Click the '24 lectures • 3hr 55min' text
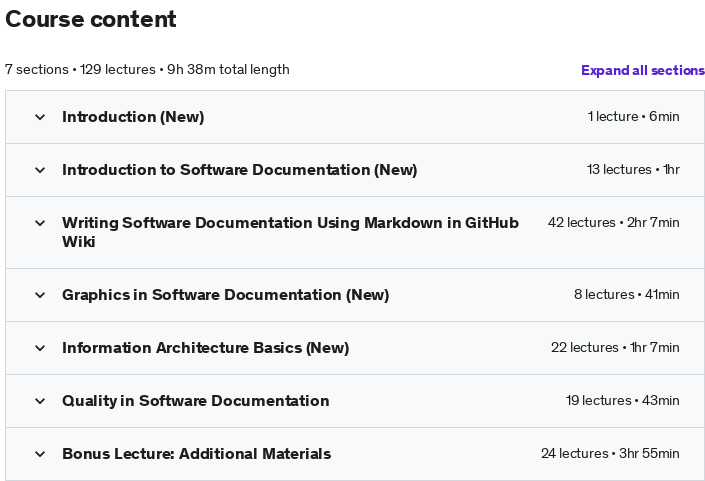This screenshot has width=705, height=481. coord(610,454)
